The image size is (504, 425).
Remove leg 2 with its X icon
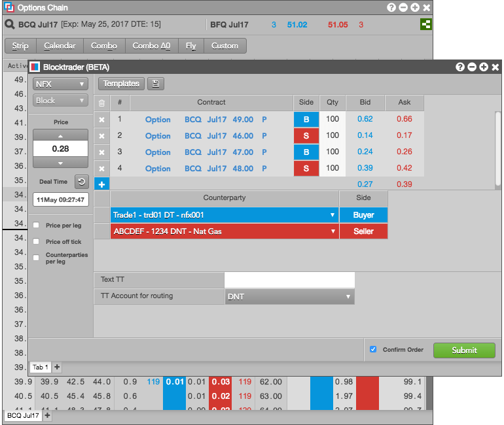101,136
